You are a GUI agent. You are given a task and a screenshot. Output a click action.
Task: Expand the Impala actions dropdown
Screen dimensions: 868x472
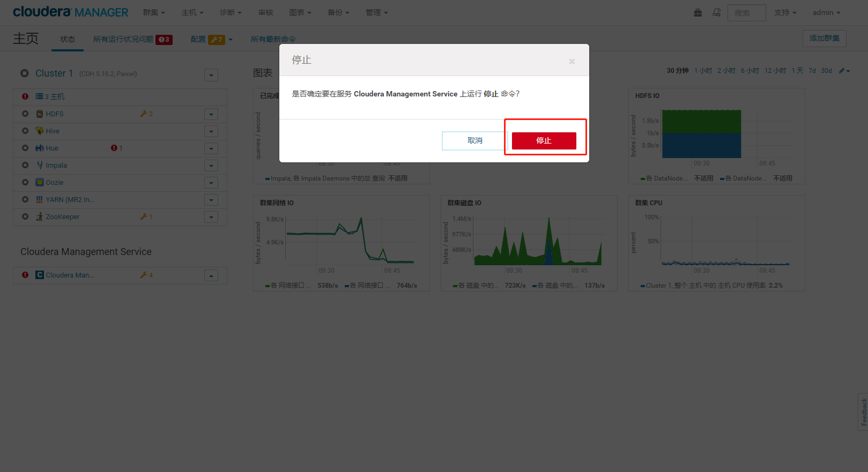(211, 166)
